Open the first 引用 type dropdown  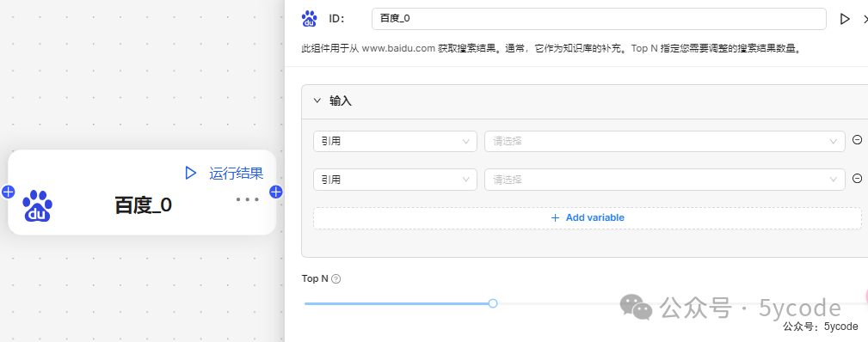click(395, 141)
